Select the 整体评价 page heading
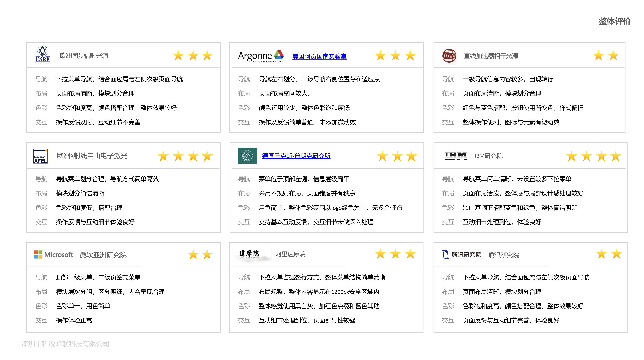The image size is (644, 360). tap(614, 21)
